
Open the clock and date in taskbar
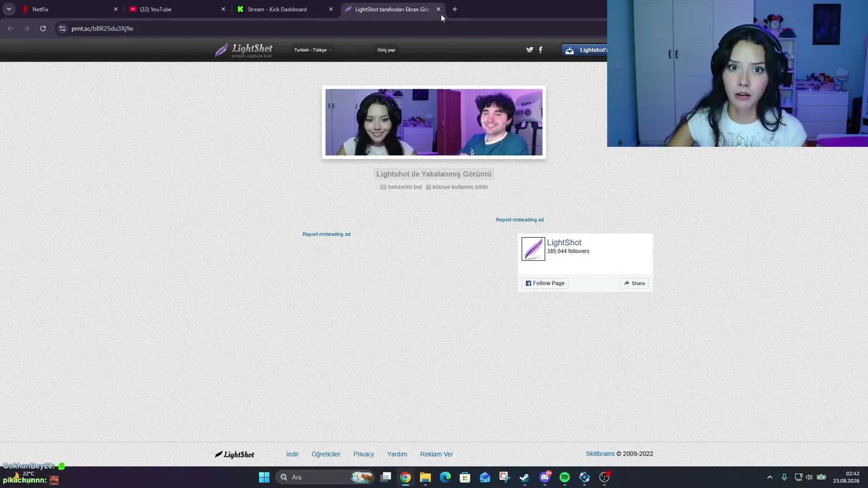click(x=846, y=477)
